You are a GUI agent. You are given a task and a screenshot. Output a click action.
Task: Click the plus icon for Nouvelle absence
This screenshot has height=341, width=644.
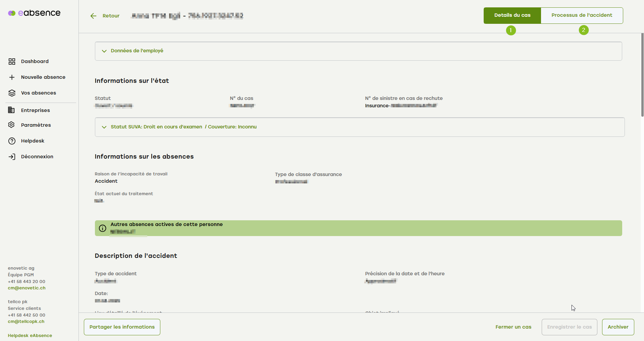(x=12, y=77)
